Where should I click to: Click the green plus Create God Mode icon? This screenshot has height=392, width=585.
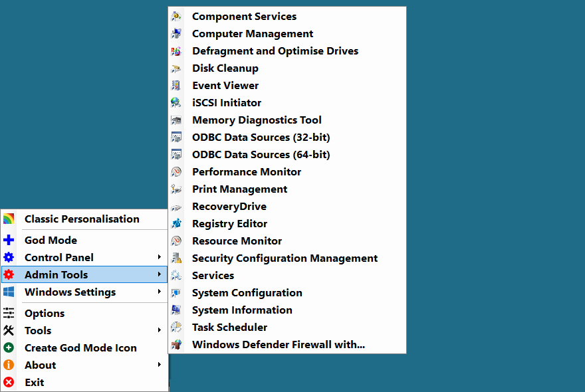click(x=9, y=347)
